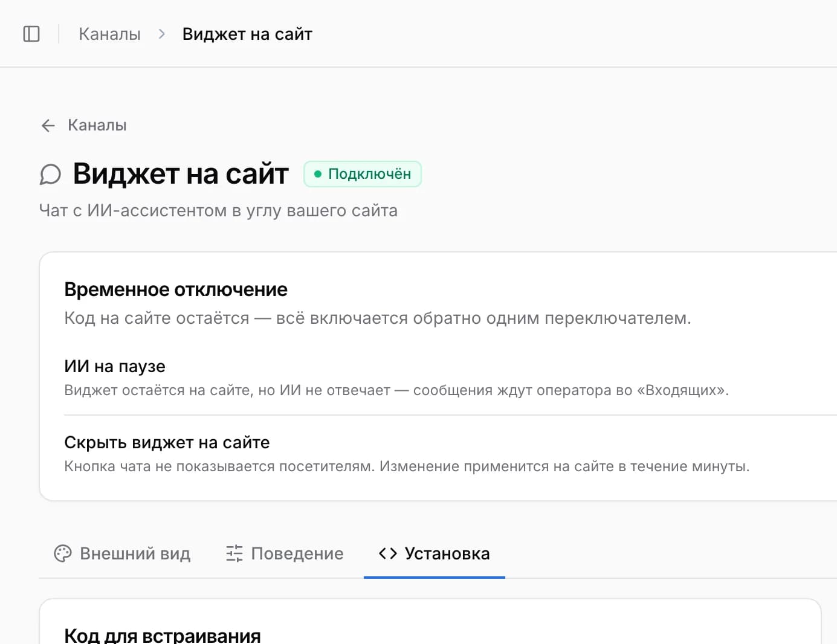Click the subtitle Чат с ИИ-ассистентом в углу вашего сайта
This screenshot has width=837, height=644.
click(218, 211)
